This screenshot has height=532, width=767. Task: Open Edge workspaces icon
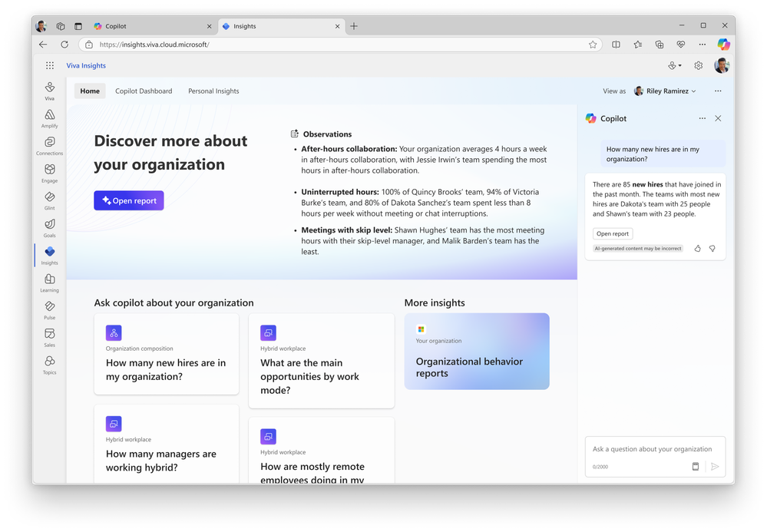tap(61, 26)
